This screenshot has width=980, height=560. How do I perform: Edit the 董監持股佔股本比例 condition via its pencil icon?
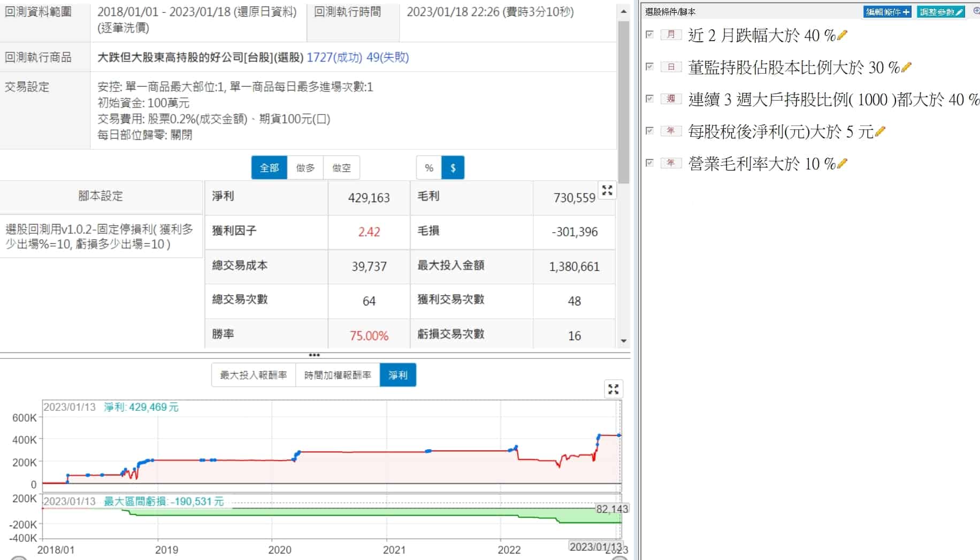[x=906, y=67]
